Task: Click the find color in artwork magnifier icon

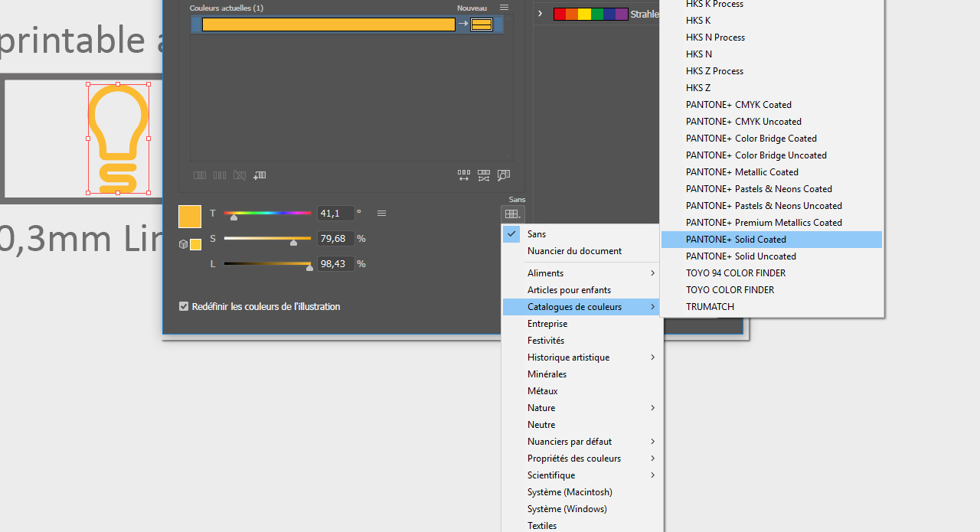Action: tap(504, 175)
